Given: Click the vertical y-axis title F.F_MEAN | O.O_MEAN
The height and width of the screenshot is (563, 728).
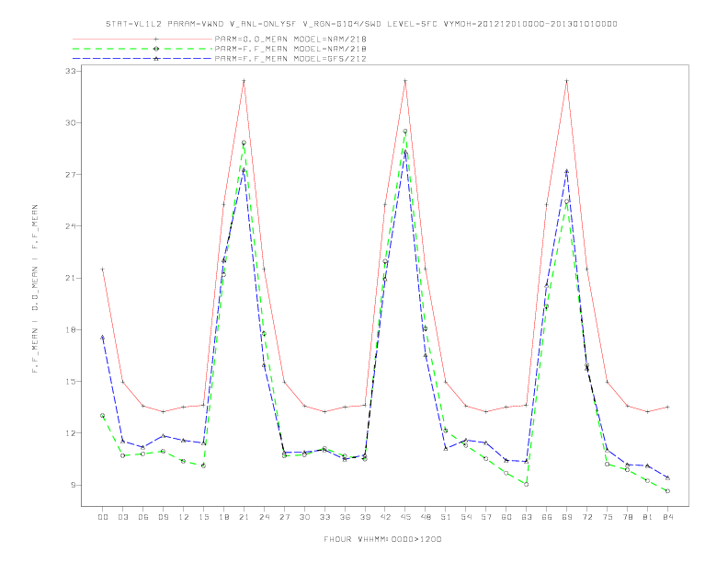Looking at the screenshot, I should (x=35, y=288).
